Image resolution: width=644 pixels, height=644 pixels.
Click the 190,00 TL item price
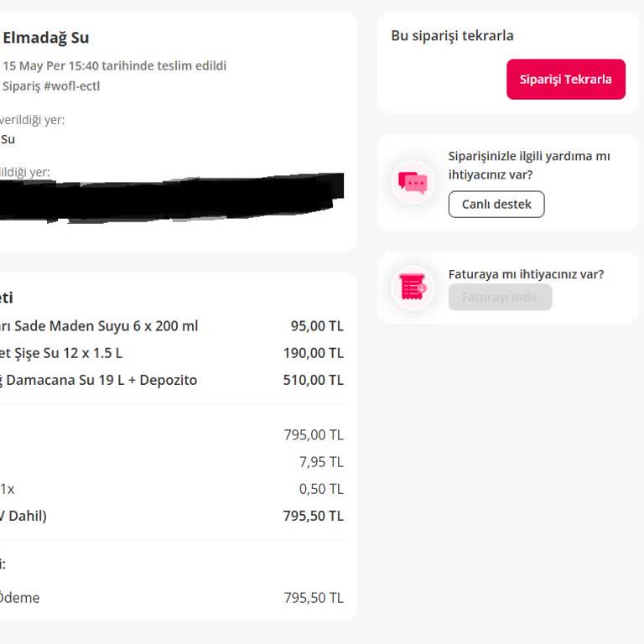314,353
